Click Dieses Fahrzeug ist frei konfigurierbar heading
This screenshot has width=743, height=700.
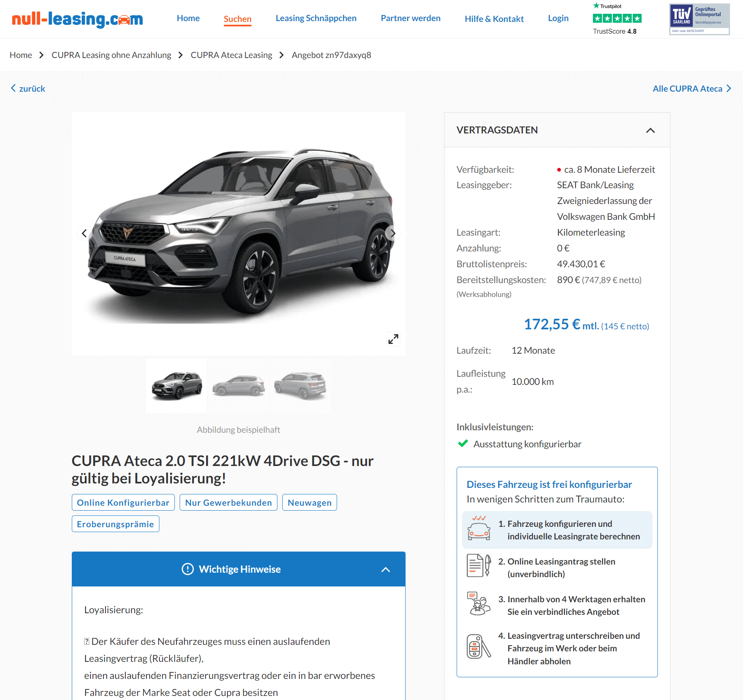[x=549, y=484]
